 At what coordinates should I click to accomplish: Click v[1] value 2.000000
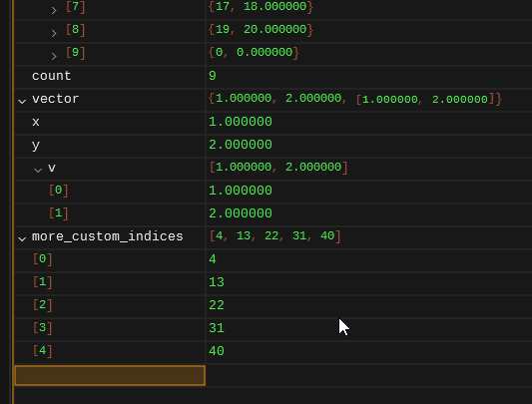[x=241, y=213]
